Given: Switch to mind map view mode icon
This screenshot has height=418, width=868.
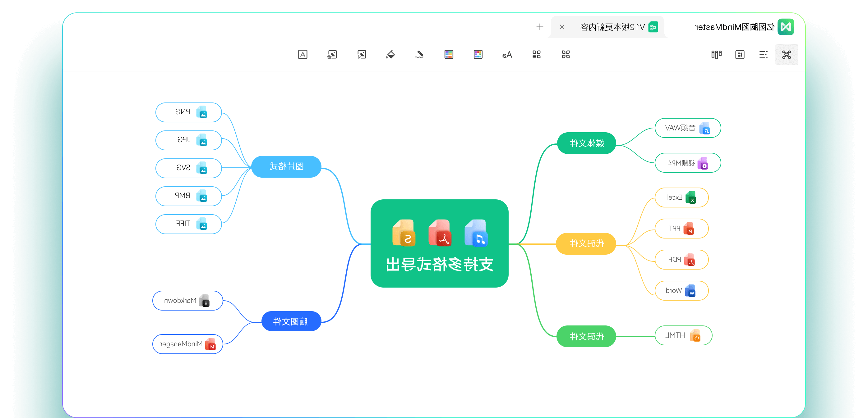Looking at the screenshot, I should [786, 55].
